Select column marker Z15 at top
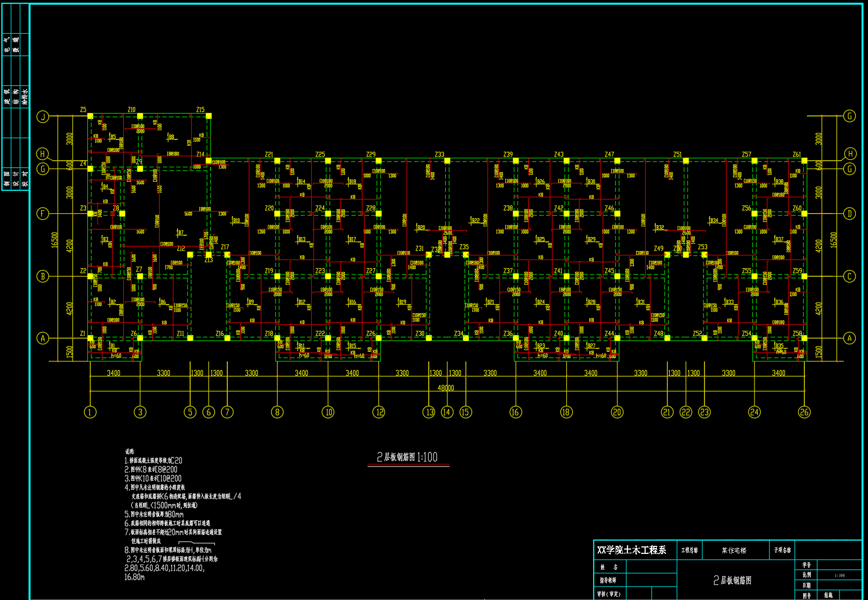The width and height of the screenshot is (868, 600). (208, 116)
